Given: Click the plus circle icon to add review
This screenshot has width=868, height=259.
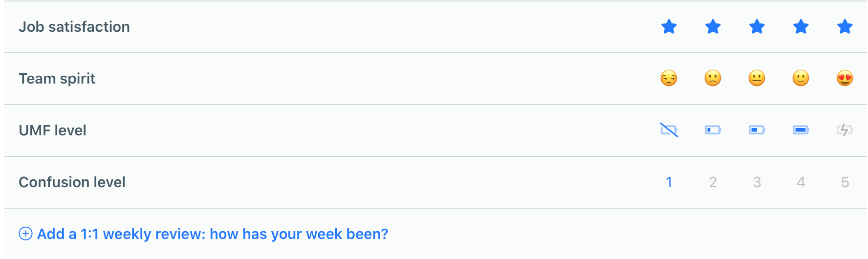Looking at the screenshot, I should [25, 234].
